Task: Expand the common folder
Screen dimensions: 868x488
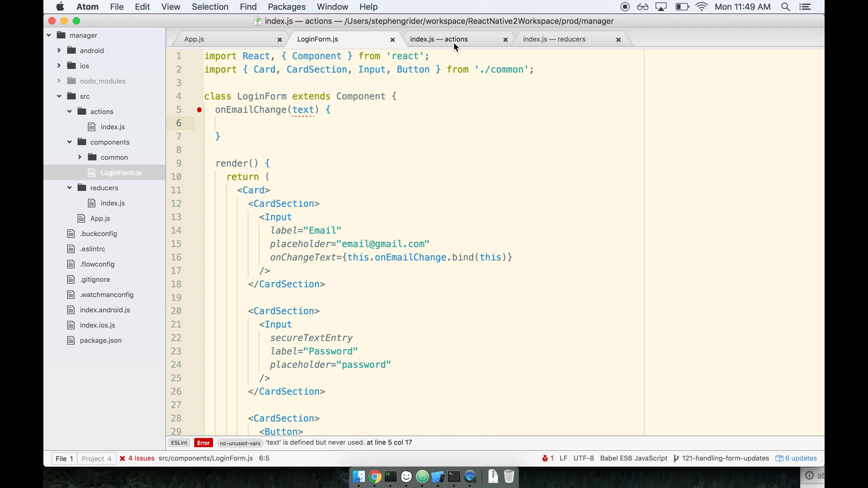Action: pyautogui.click(x=80, y=157)
